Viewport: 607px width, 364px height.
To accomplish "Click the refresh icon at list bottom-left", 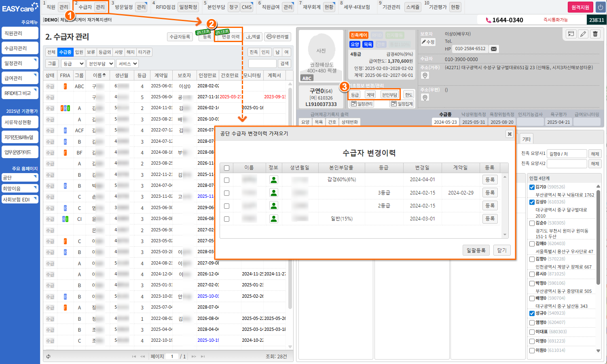I will (x=49, y=356).
